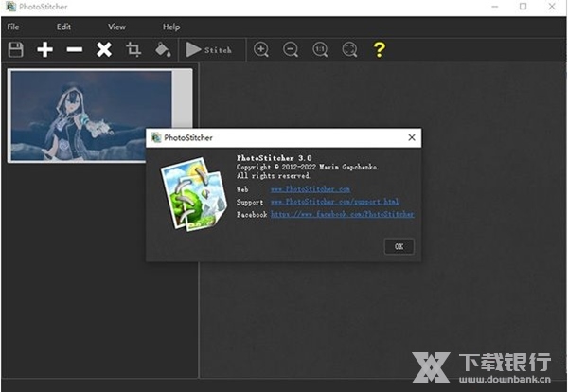Open help via yellow question mark

point(379,49)
